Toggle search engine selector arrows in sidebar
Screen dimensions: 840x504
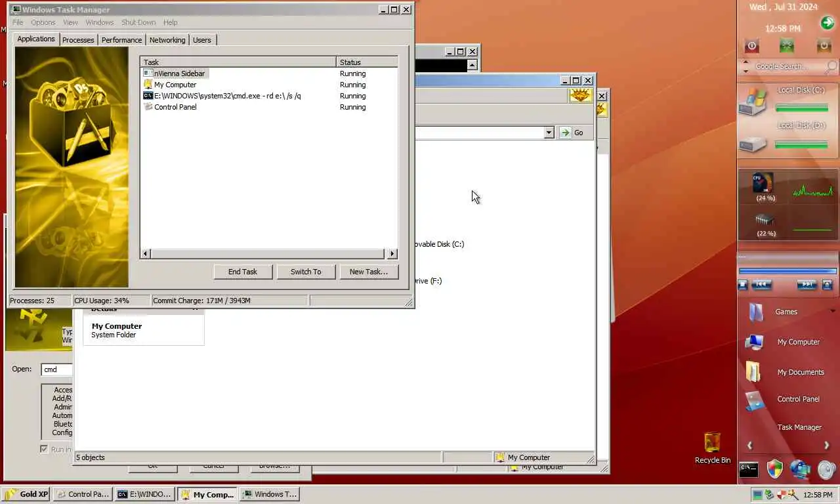pyautogui.click(x=745, y=66)
